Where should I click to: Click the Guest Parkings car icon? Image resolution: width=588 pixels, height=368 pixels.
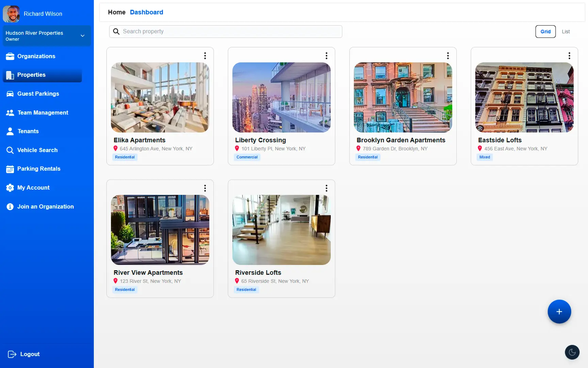[x=10, y=94]
